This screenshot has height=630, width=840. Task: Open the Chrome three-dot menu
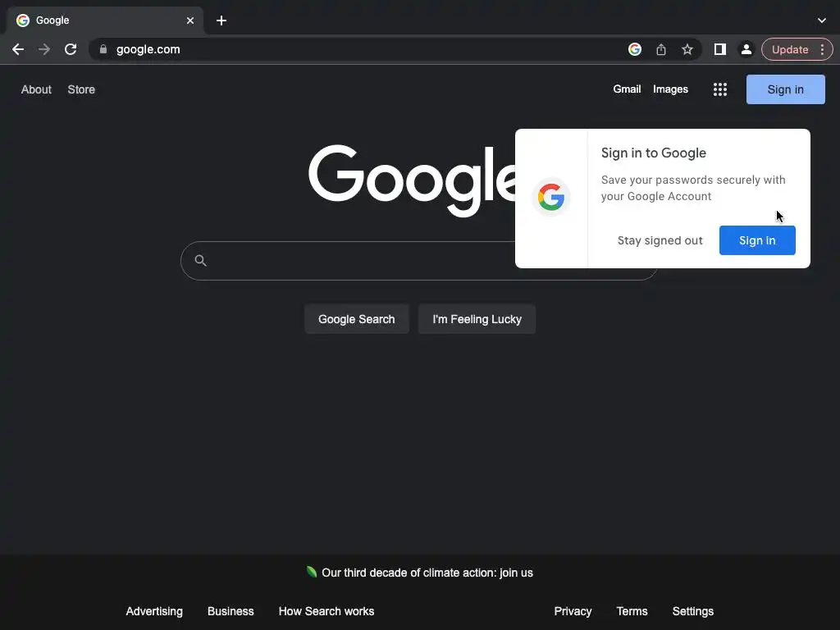pyautogui.click(x=822, y=49)
